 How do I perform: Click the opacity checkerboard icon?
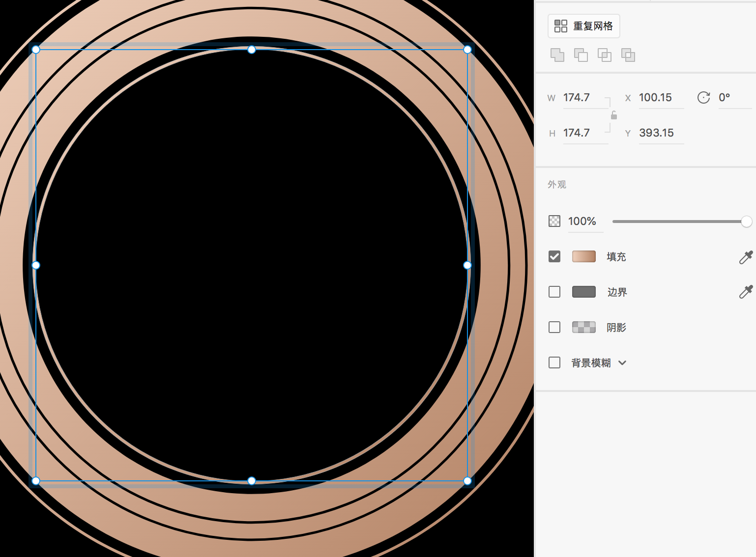(x=554, y=221)
